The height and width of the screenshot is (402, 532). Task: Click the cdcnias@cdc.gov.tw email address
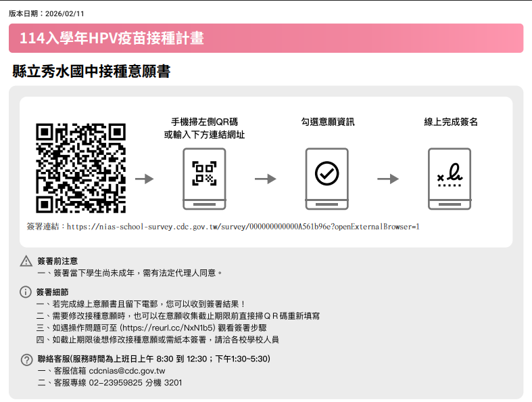(x=127, y=371)
